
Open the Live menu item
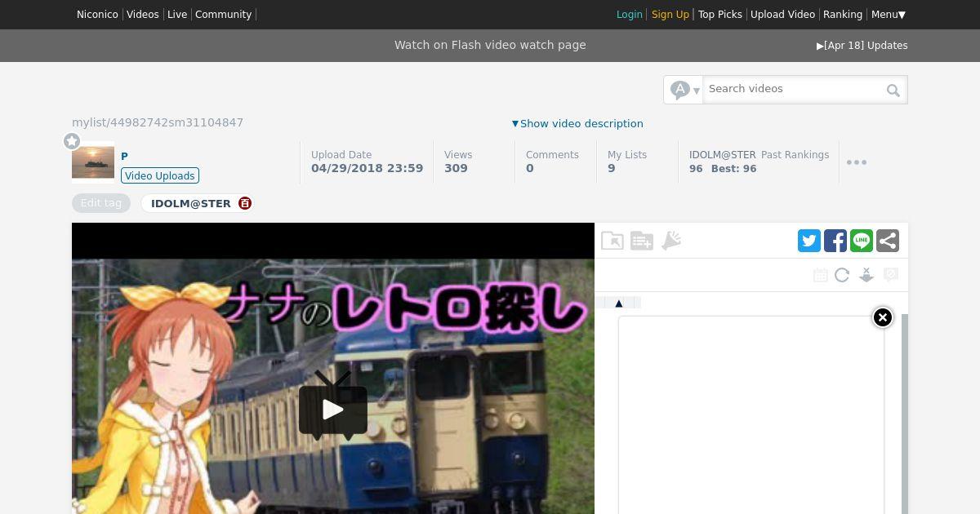177,15
